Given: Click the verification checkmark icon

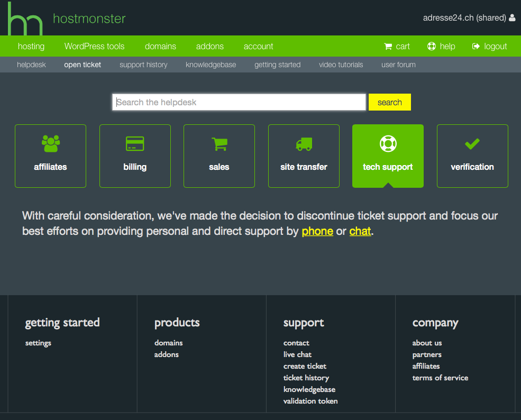Looking at the screenshot, I should coord(472,144).
